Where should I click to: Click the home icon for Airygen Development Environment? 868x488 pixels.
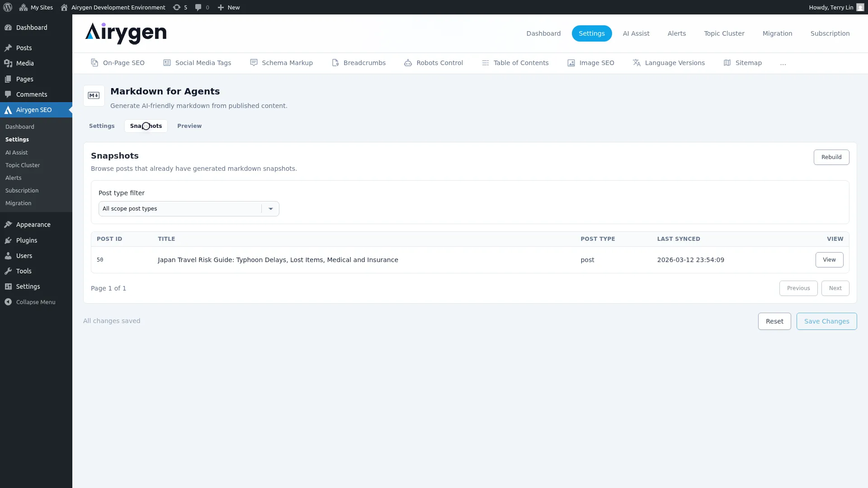point(64,7)
